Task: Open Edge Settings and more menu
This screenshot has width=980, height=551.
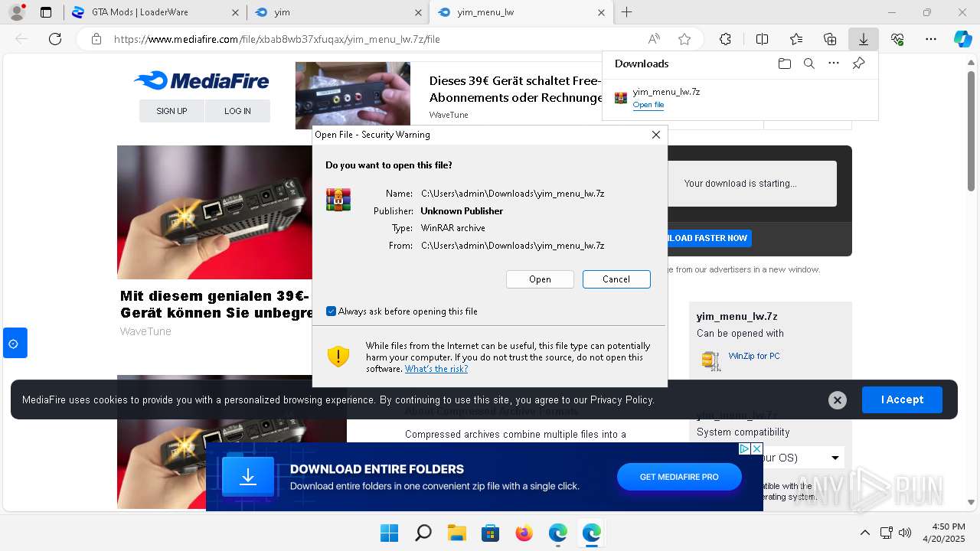Action: (x=931, y=39)
